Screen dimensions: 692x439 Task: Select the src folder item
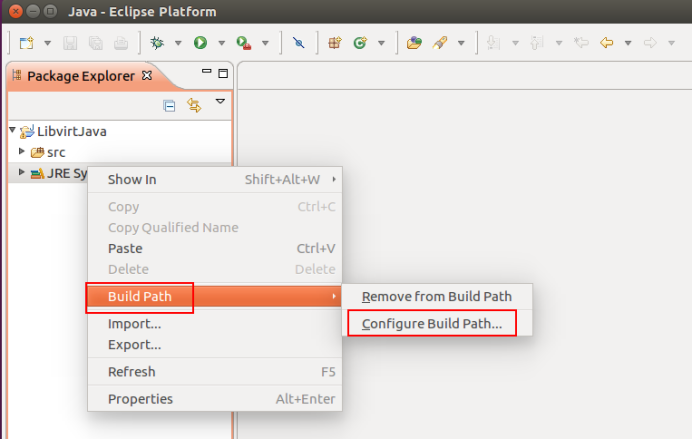tap(56, 153)
